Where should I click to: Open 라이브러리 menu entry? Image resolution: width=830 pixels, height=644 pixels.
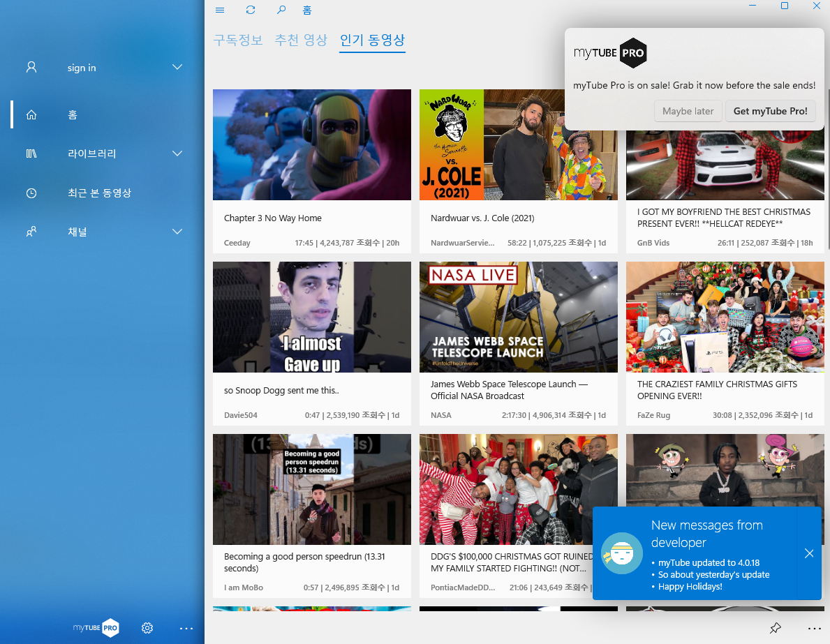[x=91, y=153]
